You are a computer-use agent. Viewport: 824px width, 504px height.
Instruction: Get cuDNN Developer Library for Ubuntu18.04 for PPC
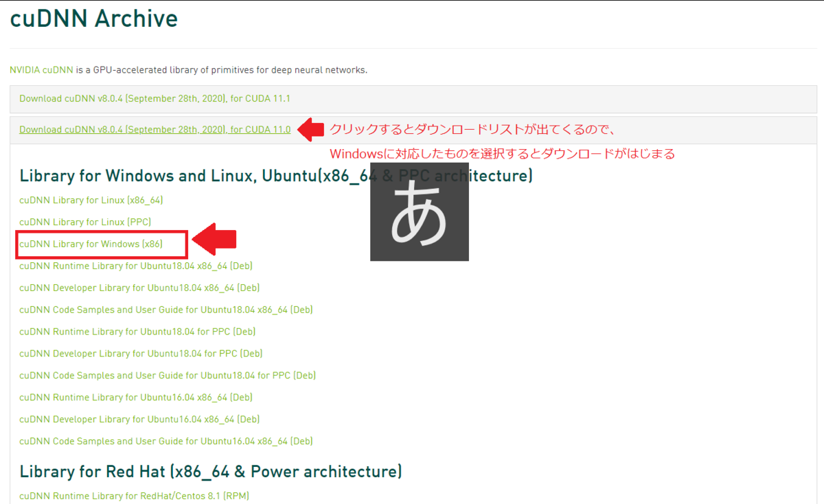pyautogui.click(x=141, y=354)
